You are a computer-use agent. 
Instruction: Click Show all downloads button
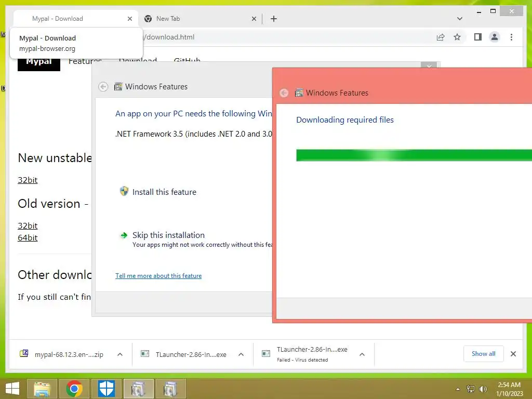(483, 354)
